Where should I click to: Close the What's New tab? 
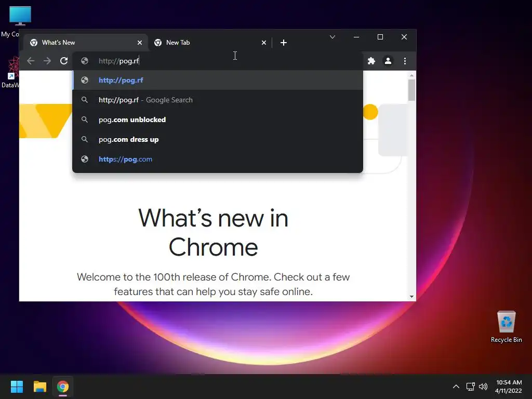click(140, 43)
